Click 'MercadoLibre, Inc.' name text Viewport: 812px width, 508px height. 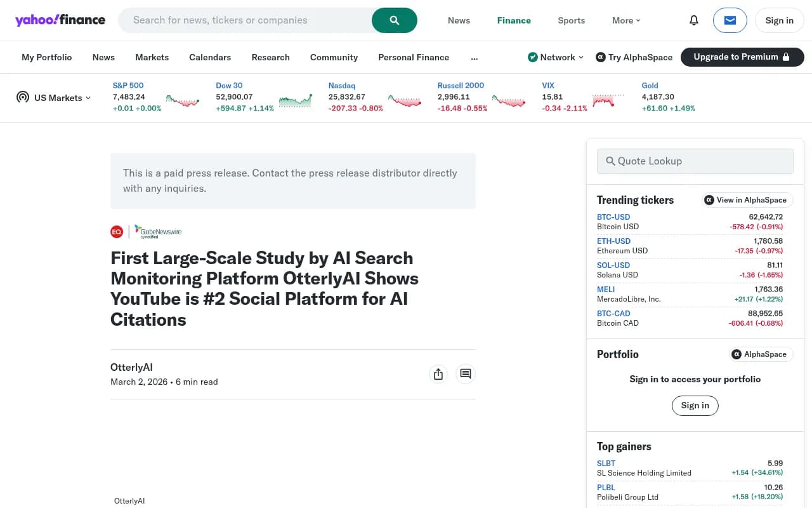click(x=629, y=299)
